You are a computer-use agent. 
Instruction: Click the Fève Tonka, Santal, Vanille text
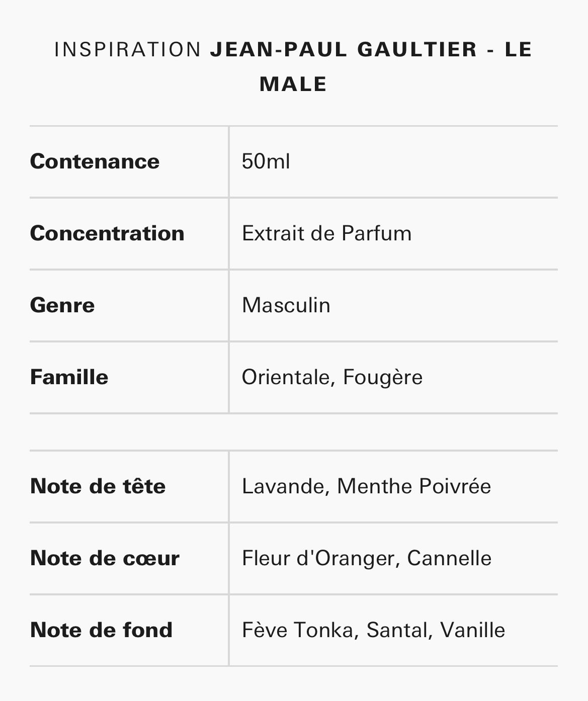pyautogui.click(x=373, y=630)
